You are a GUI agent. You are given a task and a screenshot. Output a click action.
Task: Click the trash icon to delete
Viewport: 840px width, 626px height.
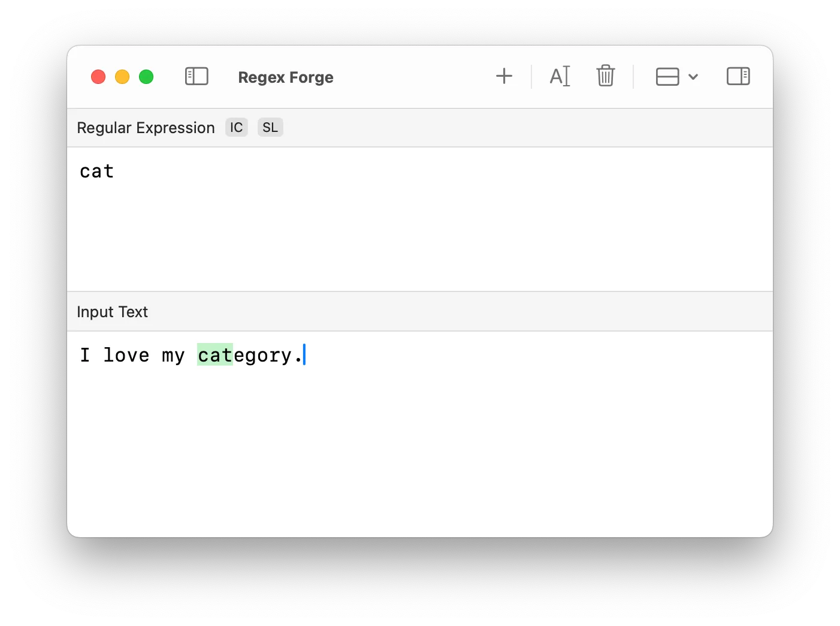(x=605, y=76)
